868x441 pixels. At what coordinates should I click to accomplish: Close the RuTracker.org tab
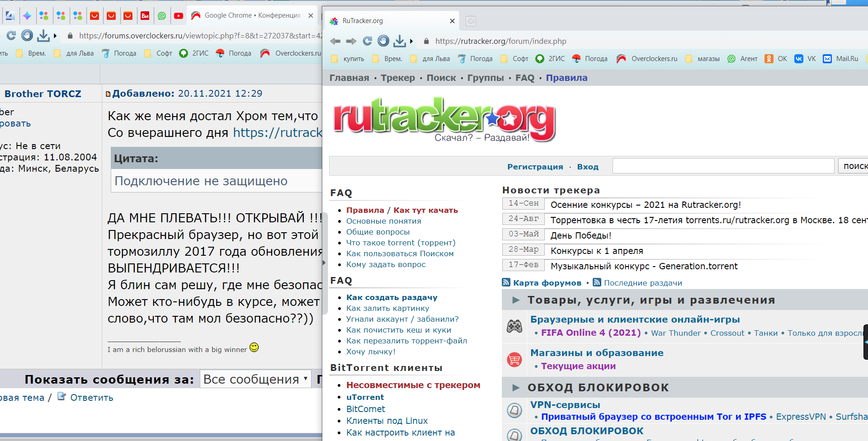pyautogui.click(x=452, y=21)
